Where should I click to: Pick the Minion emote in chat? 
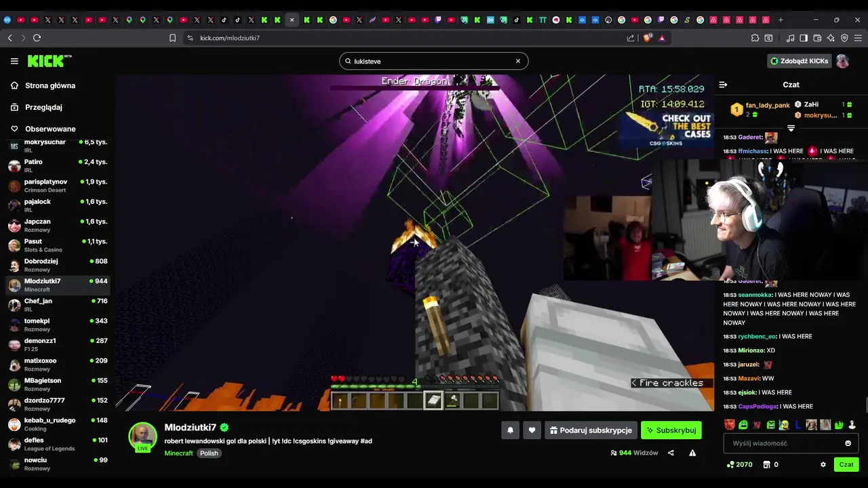point(784,425)
